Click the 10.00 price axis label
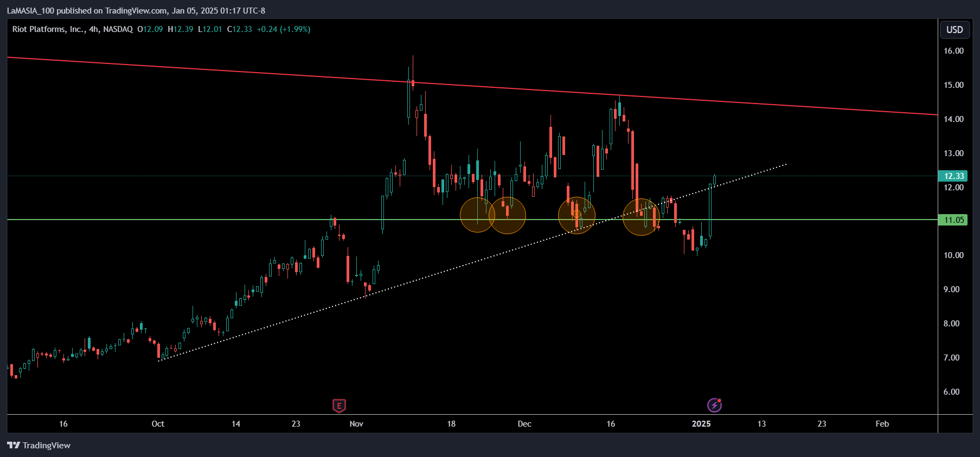This screenshot has height=457, width=980. (953, 255)
